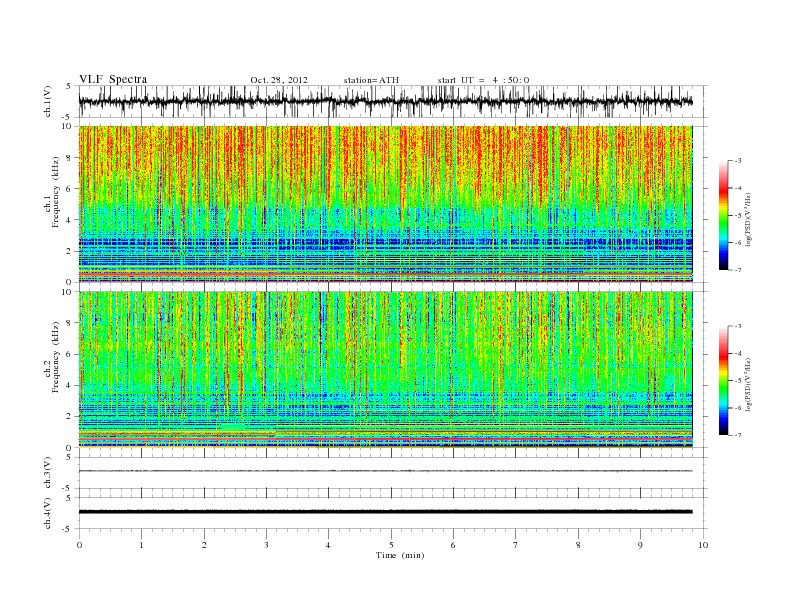Click the "3" tick on the time axis

pos(266,545)
